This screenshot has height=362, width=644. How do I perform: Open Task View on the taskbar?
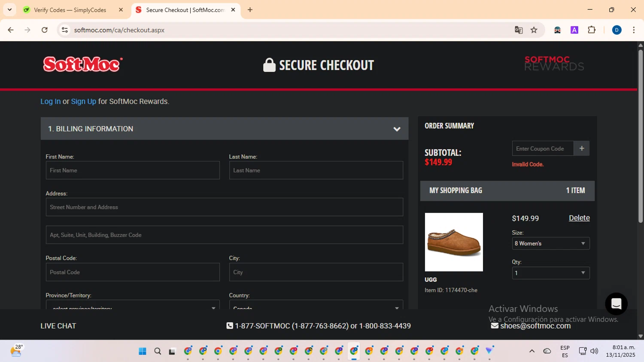(x=172, y=351)
